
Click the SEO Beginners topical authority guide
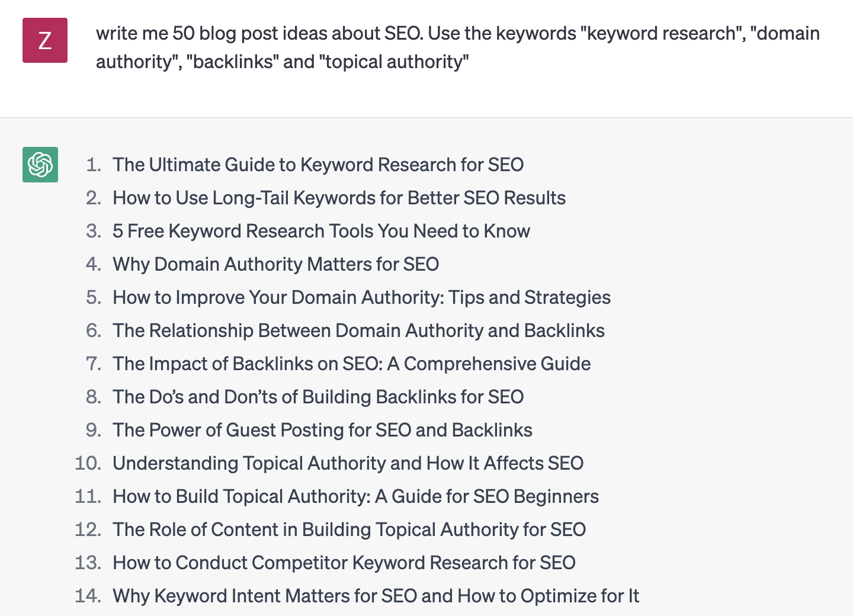point(355,496)
